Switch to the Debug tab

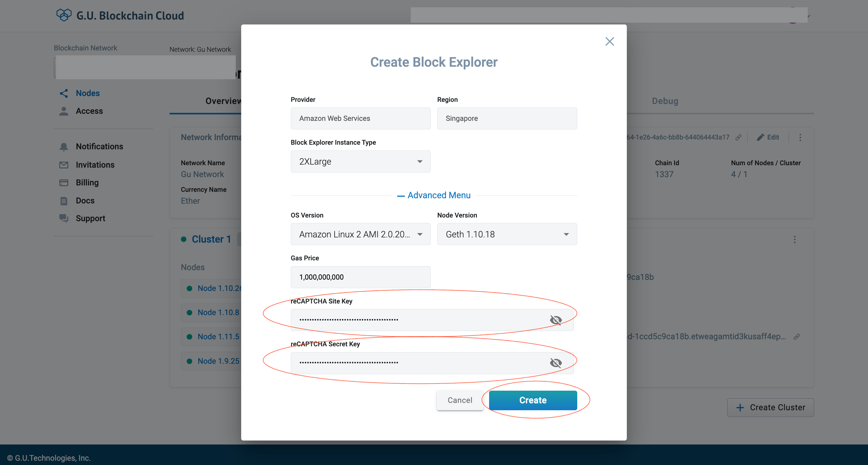665,101
